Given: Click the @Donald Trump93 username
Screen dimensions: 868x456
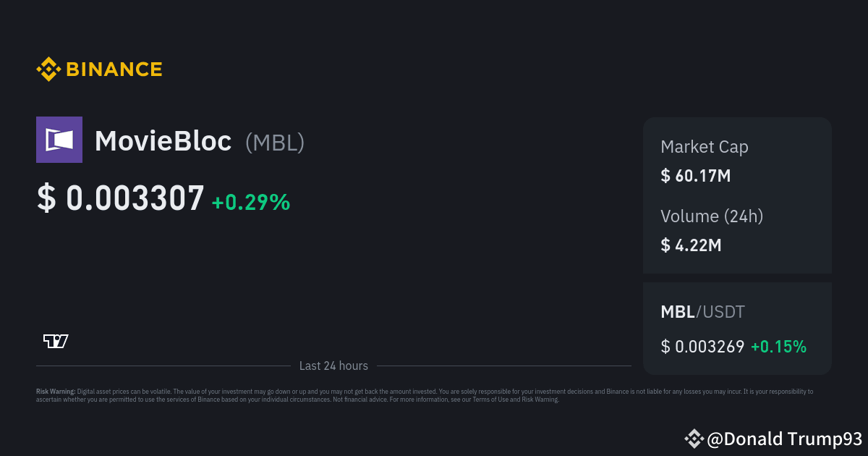Looking at the screenshot, I should [785, 439].
